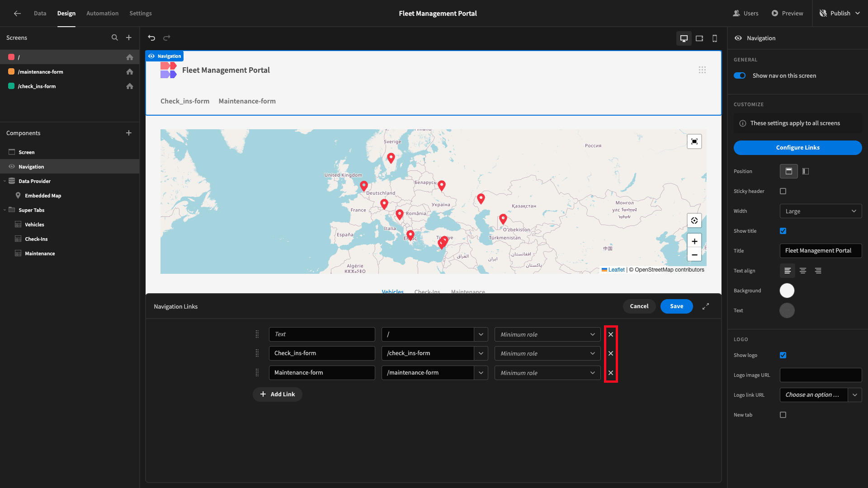
Task: Open the Width dropdown set to Large
Action: tap(821, 211)
